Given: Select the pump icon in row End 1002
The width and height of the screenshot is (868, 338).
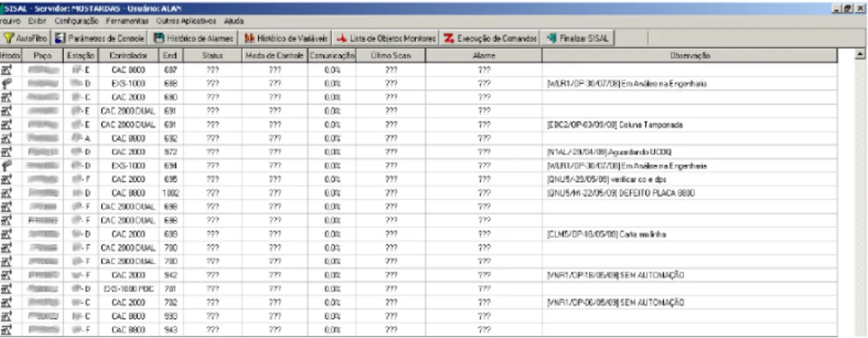Looking at the screenshot, I should pos(7,193).
